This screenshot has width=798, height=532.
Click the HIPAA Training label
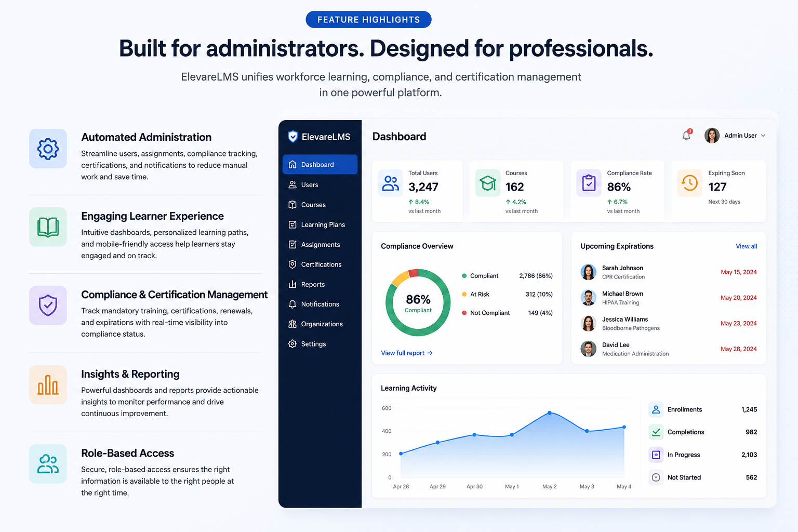point(621,302)
